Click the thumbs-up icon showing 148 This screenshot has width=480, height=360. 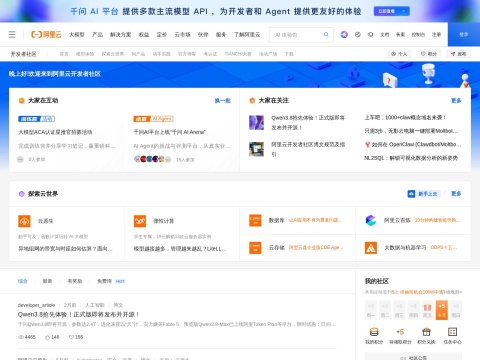(47, 337)
